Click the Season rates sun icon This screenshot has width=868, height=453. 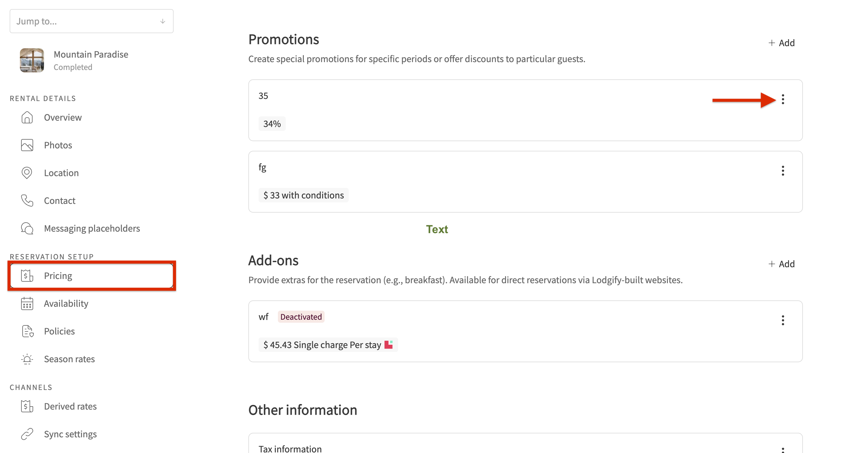(27, 359)
